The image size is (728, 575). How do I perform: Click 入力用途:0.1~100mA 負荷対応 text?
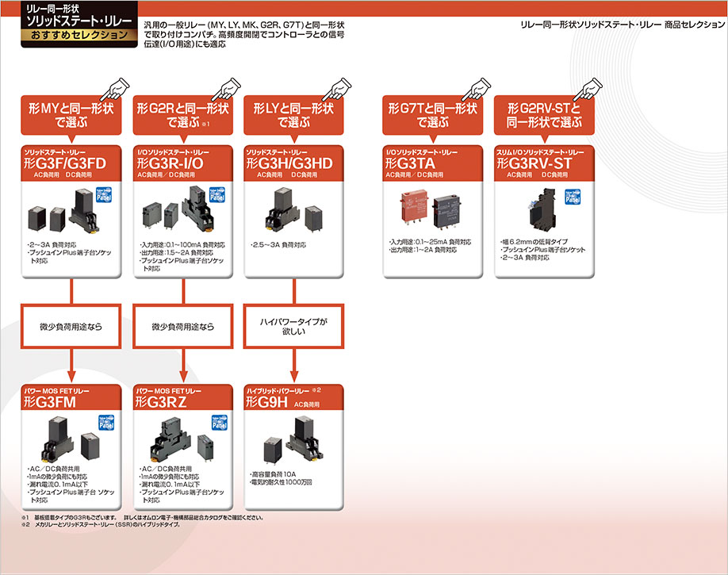point(182,245)
